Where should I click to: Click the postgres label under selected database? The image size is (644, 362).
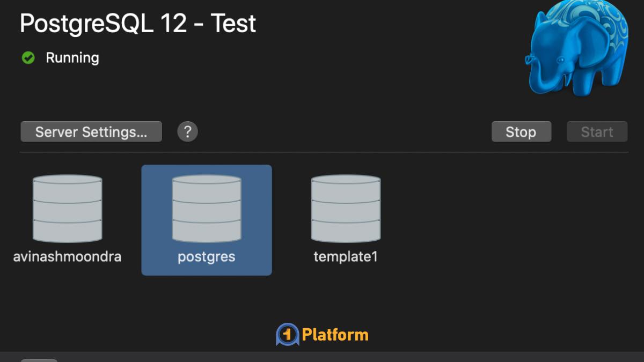[206, 256]
